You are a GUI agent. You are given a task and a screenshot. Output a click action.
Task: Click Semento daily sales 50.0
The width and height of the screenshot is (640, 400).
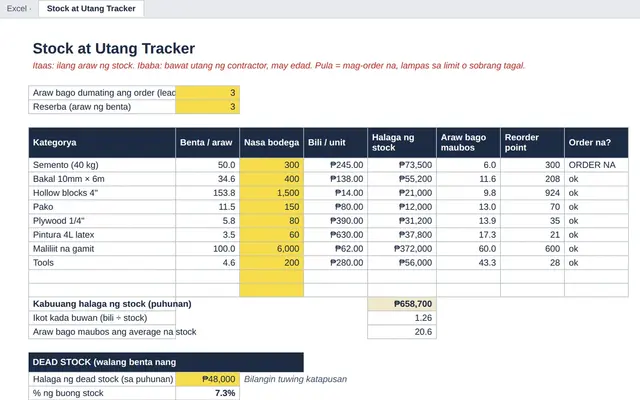(207, 165)
